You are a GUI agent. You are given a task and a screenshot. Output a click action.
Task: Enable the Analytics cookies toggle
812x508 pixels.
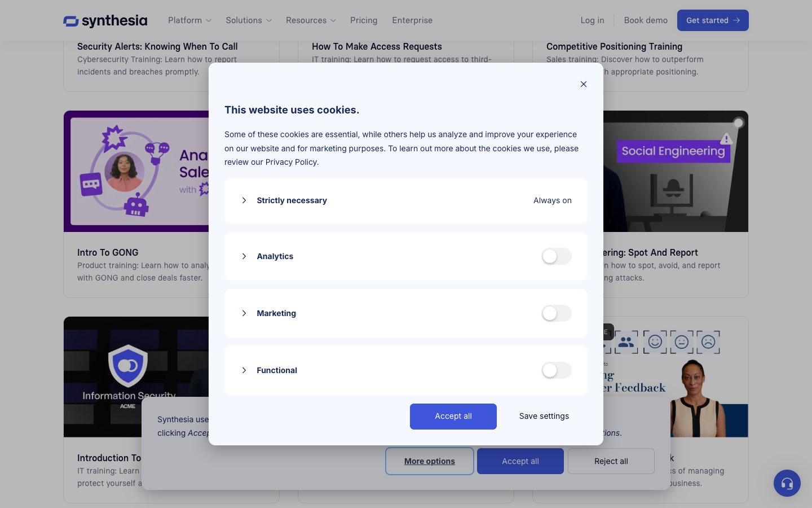(x=556, y=256)
